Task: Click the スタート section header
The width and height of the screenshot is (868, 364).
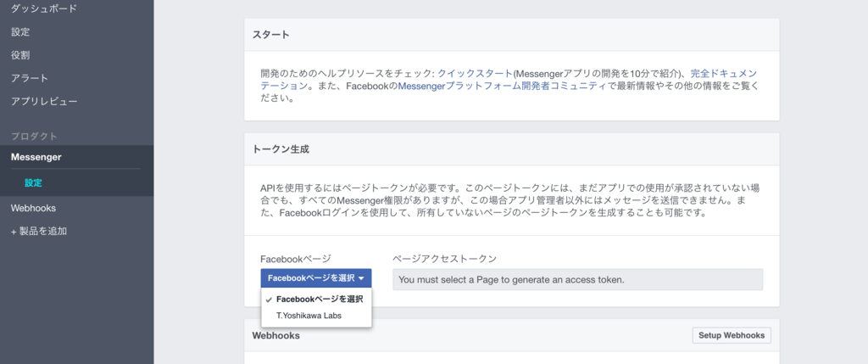Action: (270, 35)
